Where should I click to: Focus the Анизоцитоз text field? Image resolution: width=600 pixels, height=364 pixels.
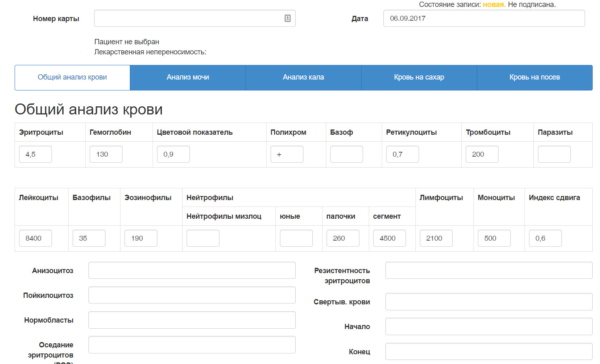pos(192,270)
